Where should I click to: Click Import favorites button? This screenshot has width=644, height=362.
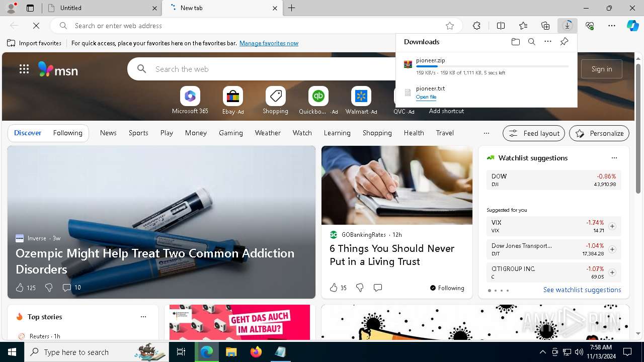coord(34,43)
